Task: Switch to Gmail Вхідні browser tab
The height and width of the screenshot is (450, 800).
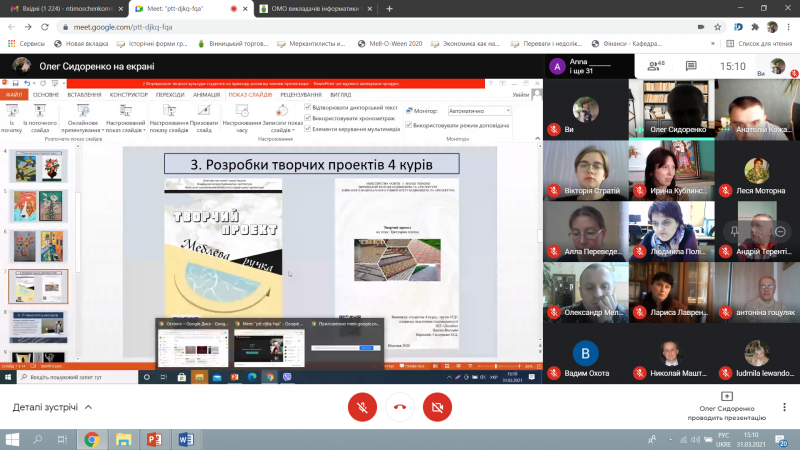Action: 64,9
